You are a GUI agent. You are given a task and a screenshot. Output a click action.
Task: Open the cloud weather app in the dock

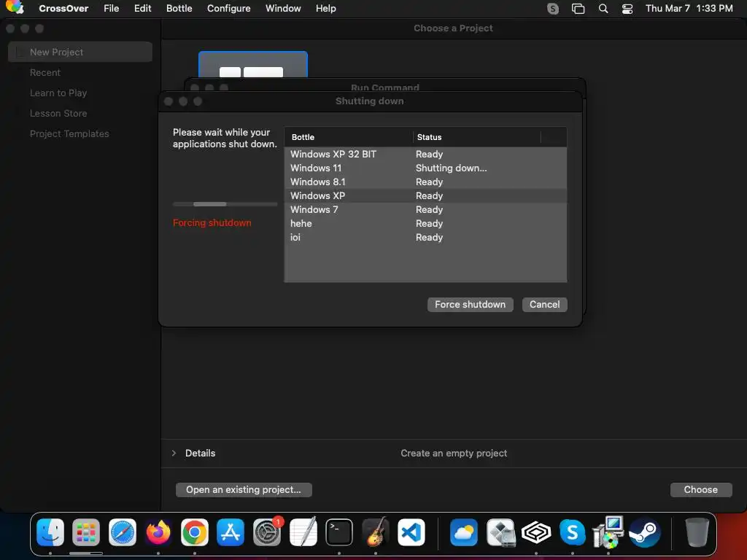point(463,532)
